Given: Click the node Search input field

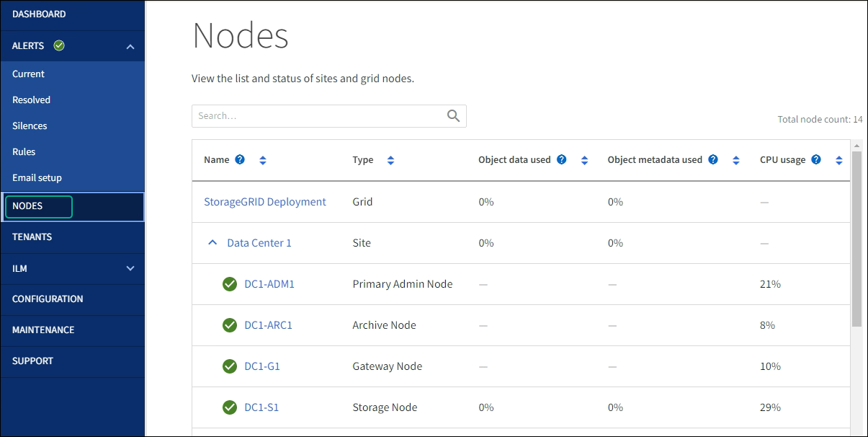Looking at the screenshot, I should [317, 116].
